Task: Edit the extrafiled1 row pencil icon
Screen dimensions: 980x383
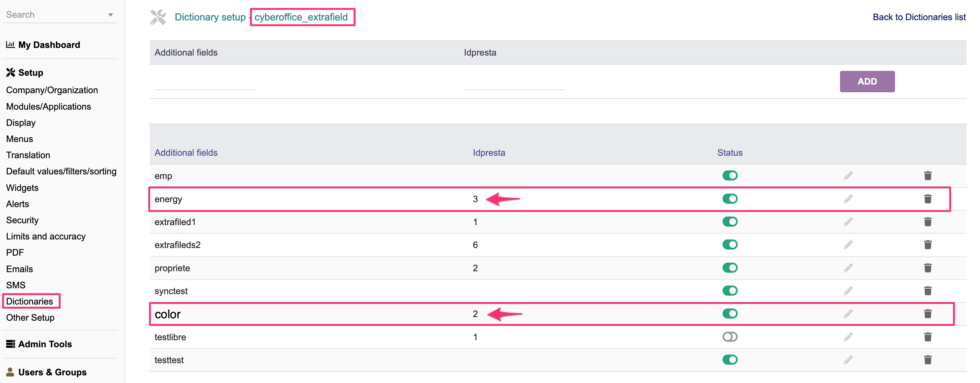Action: click(848, 221)
